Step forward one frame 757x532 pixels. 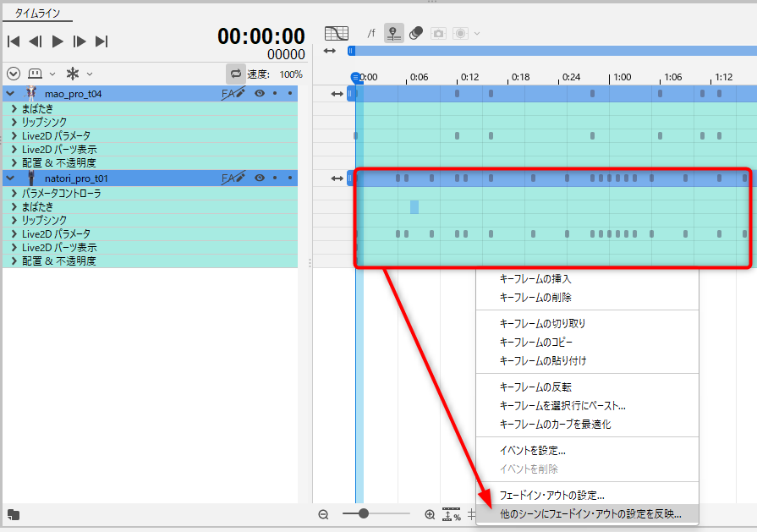click(x=80, y=41)
